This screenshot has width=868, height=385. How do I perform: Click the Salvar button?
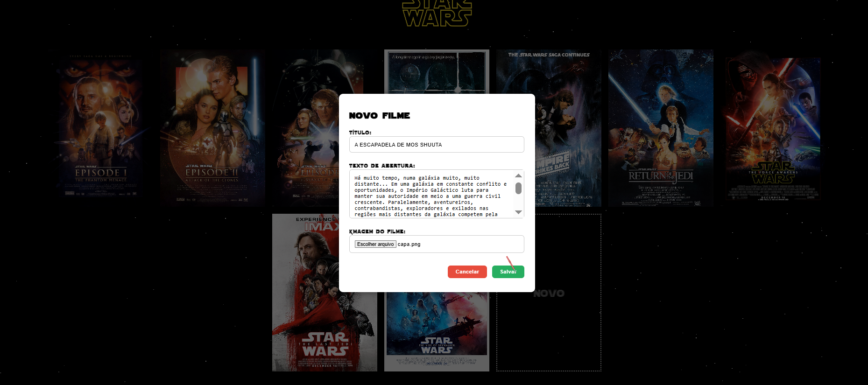click(x=508, y=272)
